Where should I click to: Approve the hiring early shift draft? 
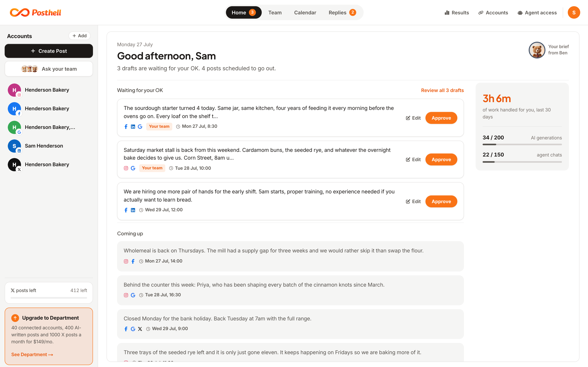click(x=441, y=202)
